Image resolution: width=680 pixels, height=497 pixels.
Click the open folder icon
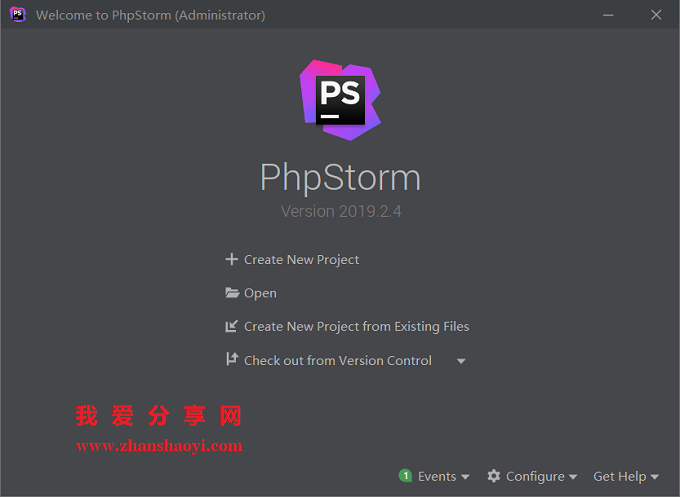tap(232, 293)
